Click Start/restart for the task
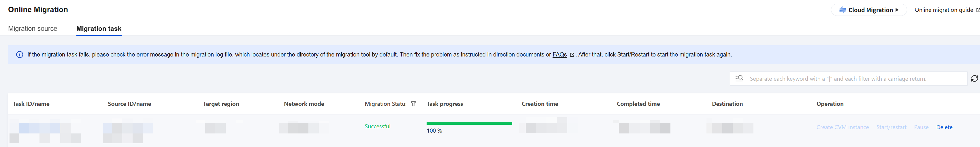Viewport: 980px width, 147px height. [x=891, y=127]
